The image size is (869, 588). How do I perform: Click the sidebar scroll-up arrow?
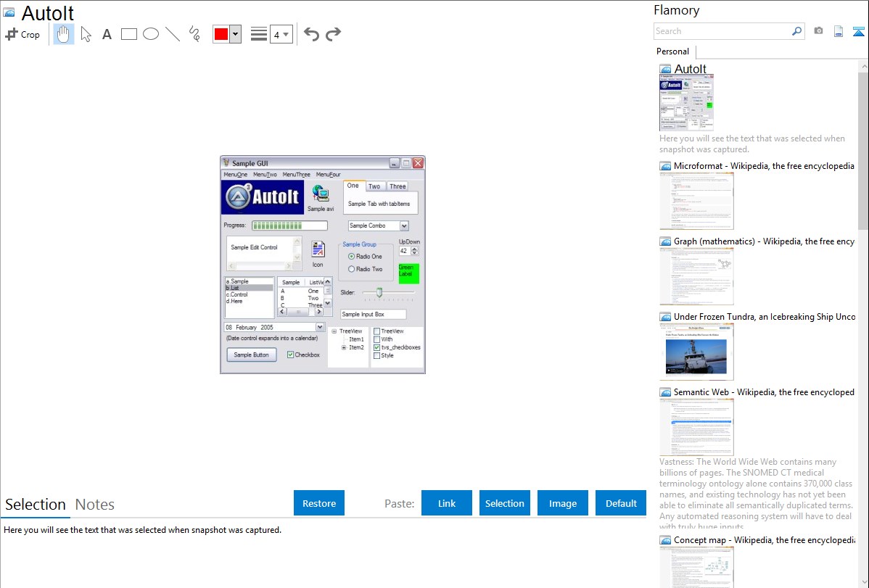click(864, 67)
